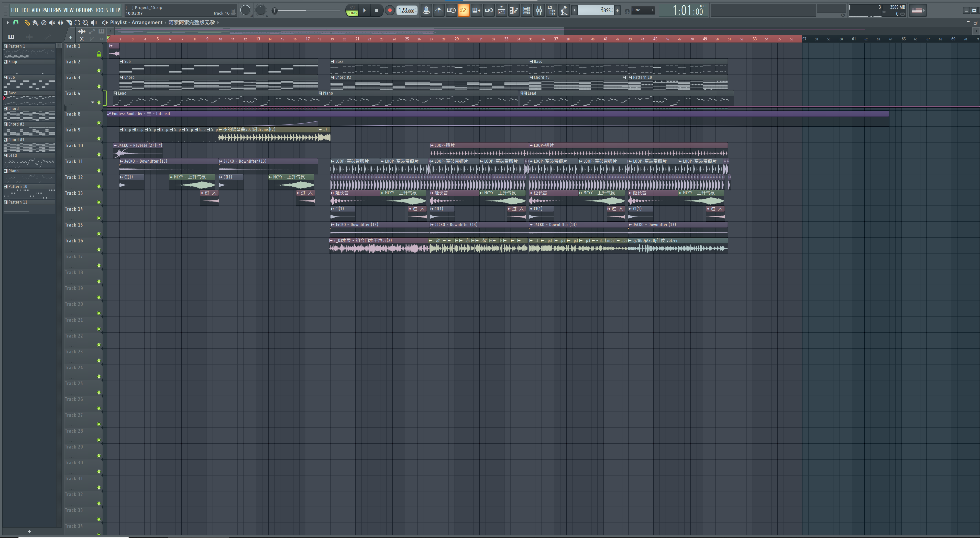
Task: Select the Slip tool
Action: point(60,23)
